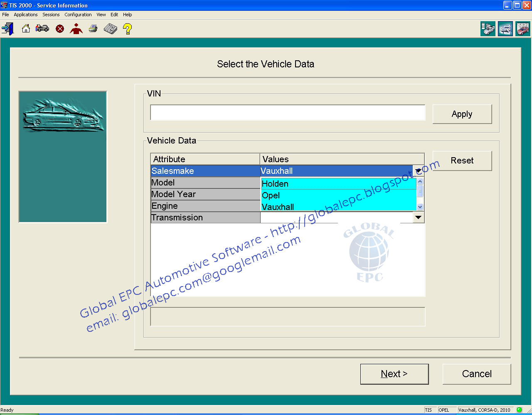This screenshot has height=415, width=532.
Task: Click scroll up arrow in salesmake list
Action: (420, 181)
